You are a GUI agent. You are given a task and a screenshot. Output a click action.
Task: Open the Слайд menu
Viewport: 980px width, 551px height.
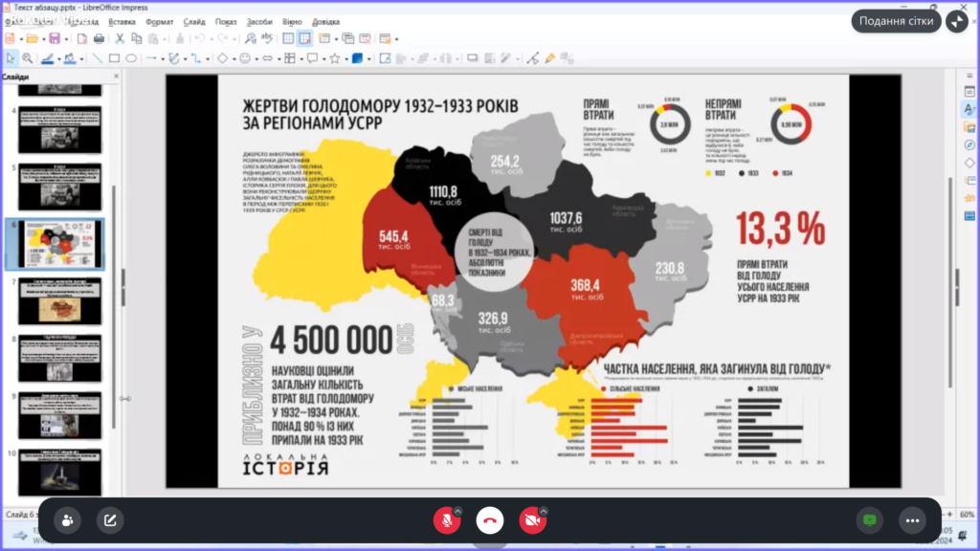[194, 21]
